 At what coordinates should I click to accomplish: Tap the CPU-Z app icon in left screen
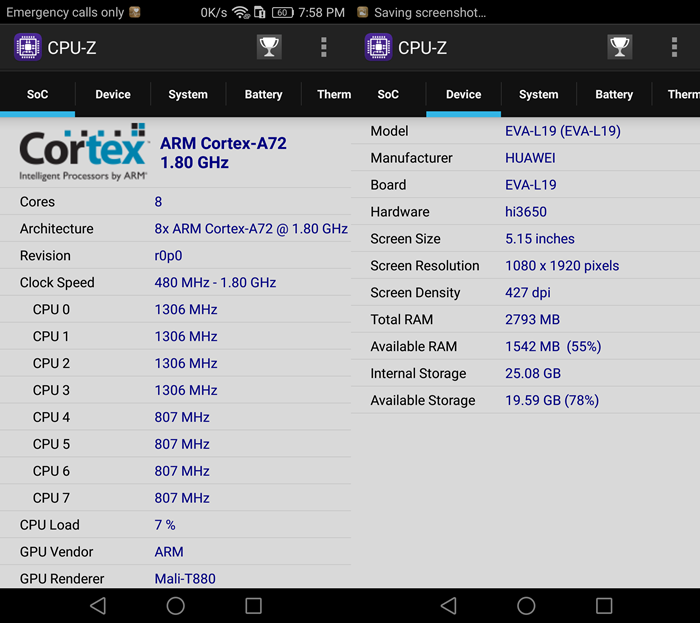[28, 47]
